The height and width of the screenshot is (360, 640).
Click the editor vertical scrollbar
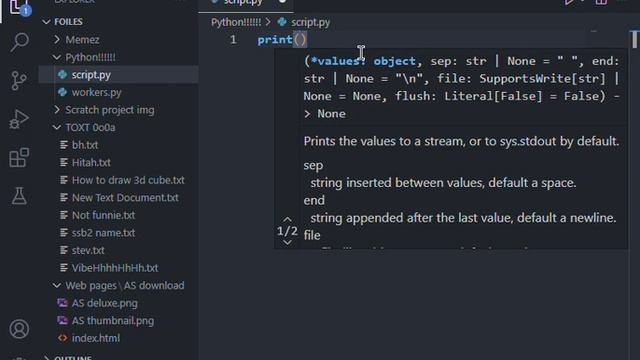pos(634,39)
